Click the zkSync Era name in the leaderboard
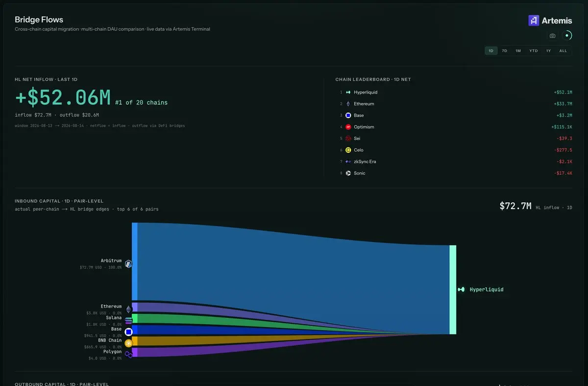Viewport: 588px width, 386px height. point(365,162)
